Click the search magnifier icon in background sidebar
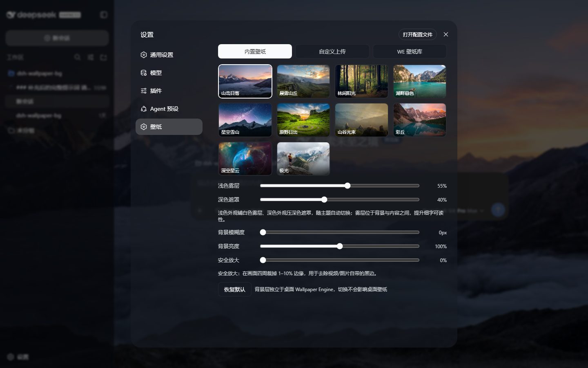This screenshot has height=368, width=588. click(78, 57)
